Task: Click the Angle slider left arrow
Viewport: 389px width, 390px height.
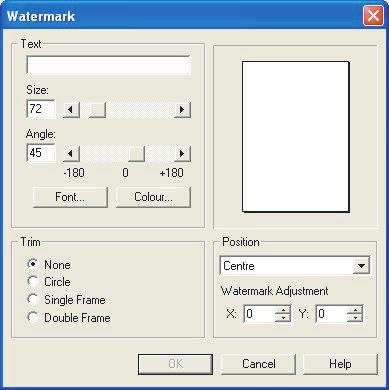Action: [71, 153]
